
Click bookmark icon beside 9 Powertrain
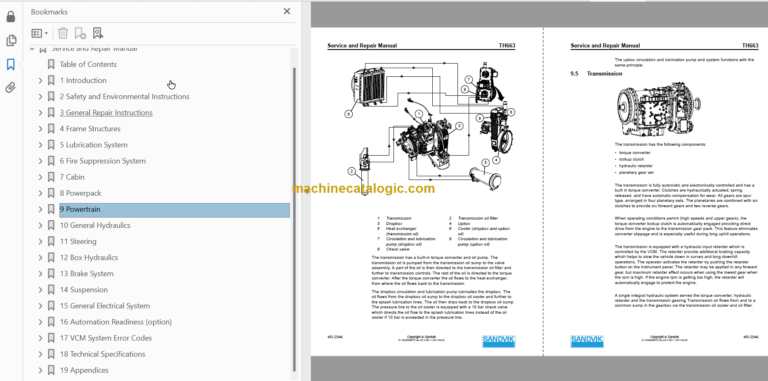51,210
